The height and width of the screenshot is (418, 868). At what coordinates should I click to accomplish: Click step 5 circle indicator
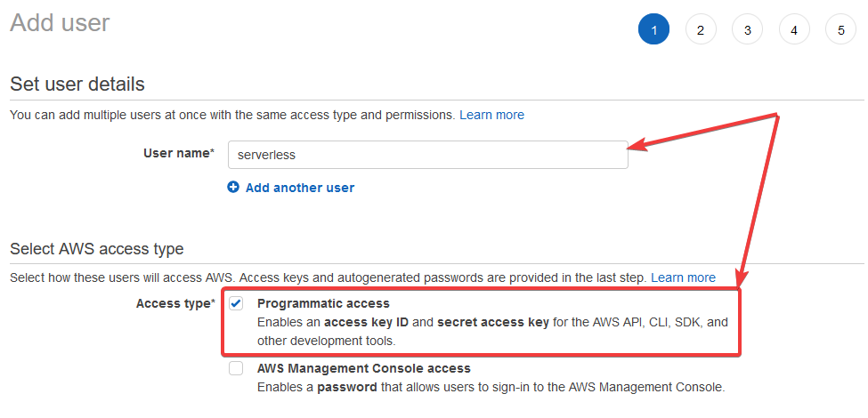click(x=840, y=29)
